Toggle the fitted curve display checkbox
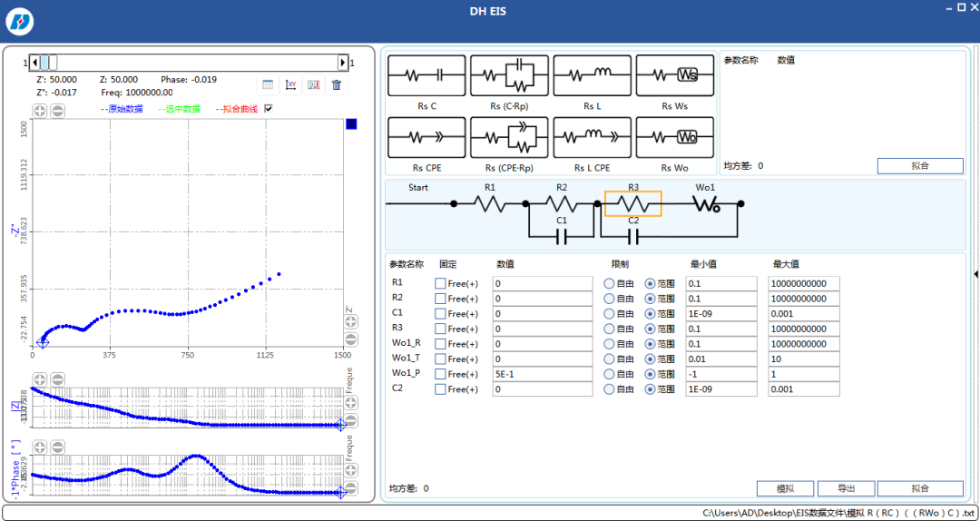 pyautogui.click(x=269, y=109)
